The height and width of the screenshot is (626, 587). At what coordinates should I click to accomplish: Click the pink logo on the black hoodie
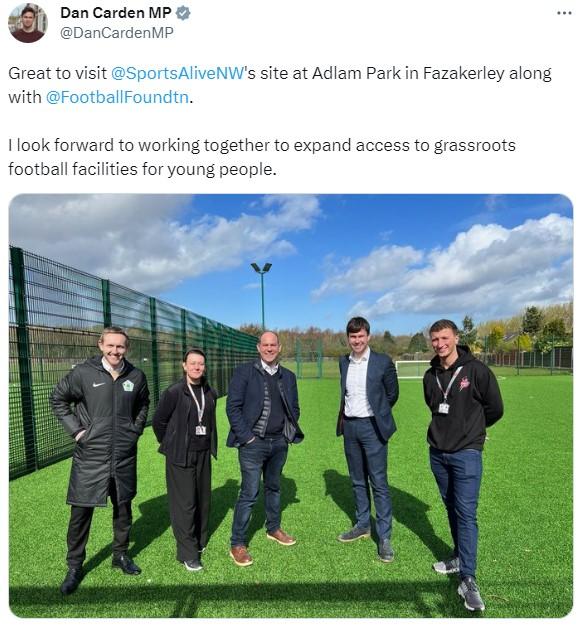click(x=465, y=384)
